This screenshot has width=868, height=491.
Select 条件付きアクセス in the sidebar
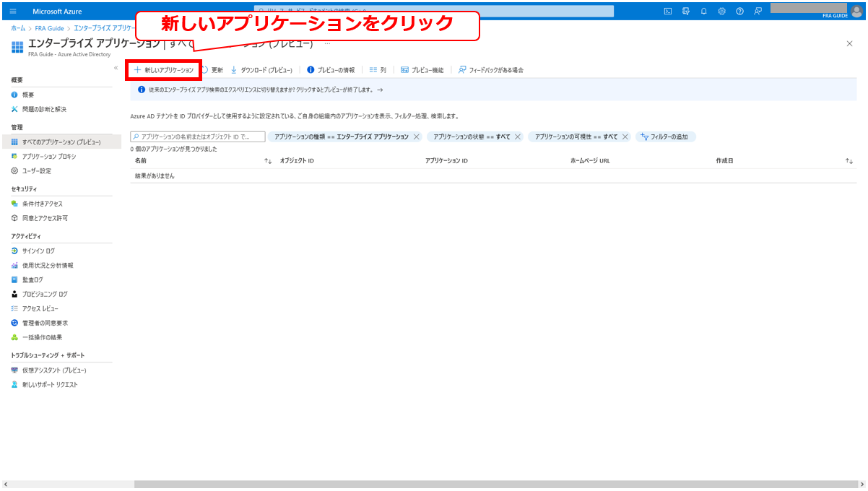42,204
